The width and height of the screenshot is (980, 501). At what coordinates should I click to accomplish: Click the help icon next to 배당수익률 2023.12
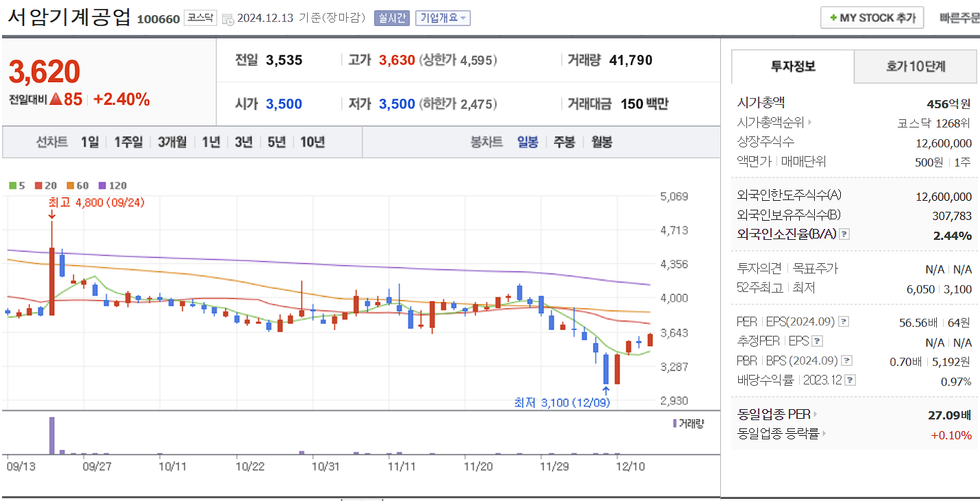[x=851, y=380]
